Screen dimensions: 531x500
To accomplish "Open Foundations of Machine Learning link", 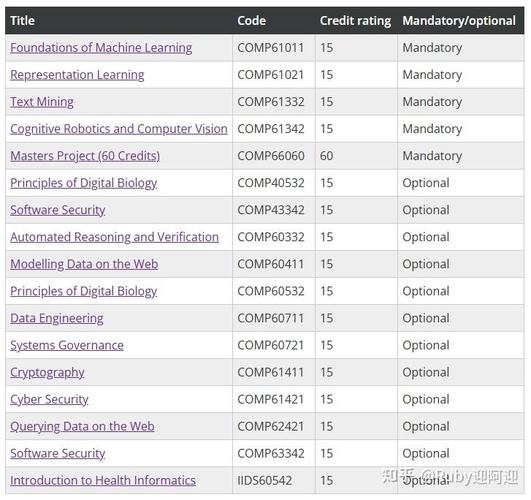I will click(101, 48).
